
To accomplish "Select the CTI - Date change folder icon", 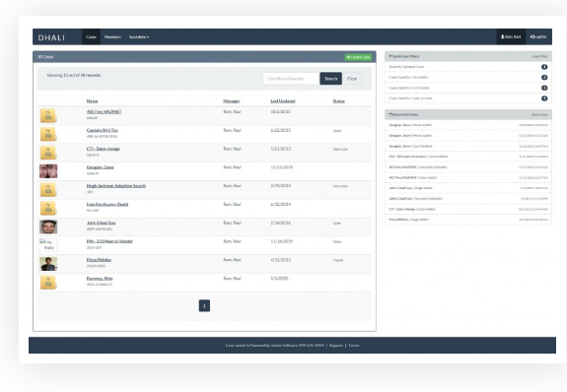I will click(x=48, y=153).
